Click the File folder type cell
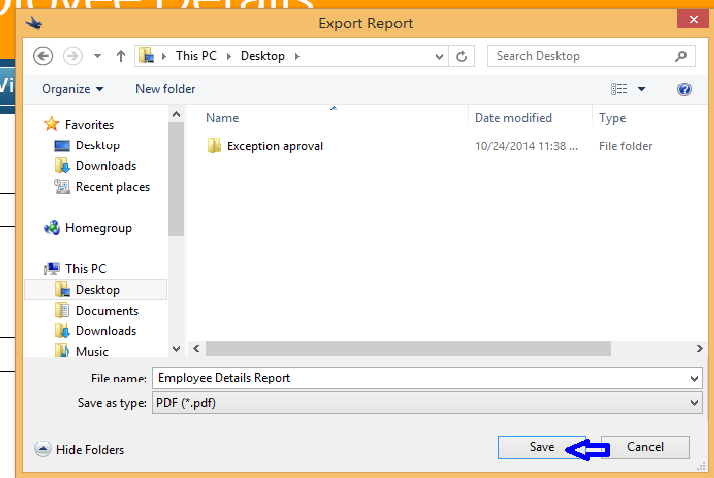The image size is (714, 478). 625,146
